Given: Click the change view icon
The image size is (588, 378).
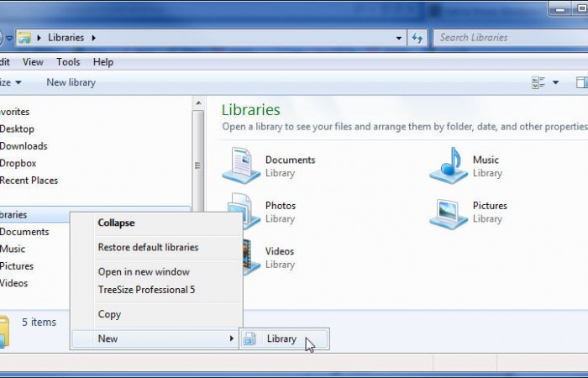Looking at the screenshot, I should pos(538,82).
